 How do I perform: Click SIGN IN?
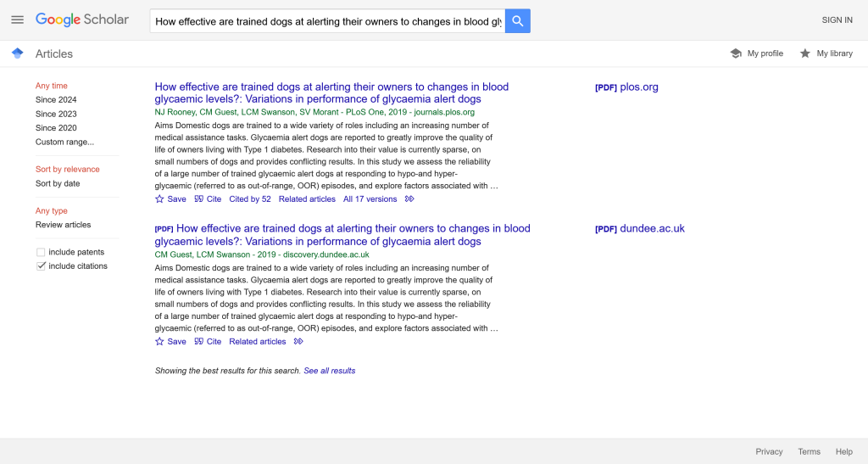[x=837, y=20]
